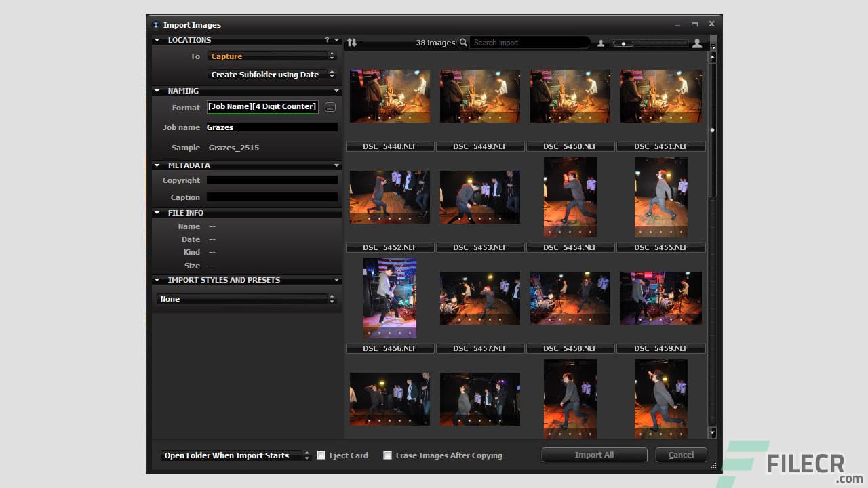Toggle the Capture destination stepper
The image size is (868, 488).
point(332,56)
